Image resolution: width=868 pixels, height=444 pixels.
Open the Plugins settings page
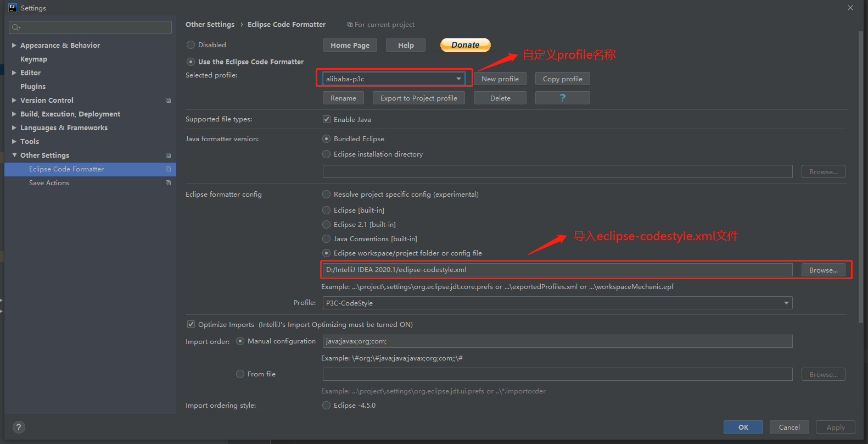click(33, 87)
